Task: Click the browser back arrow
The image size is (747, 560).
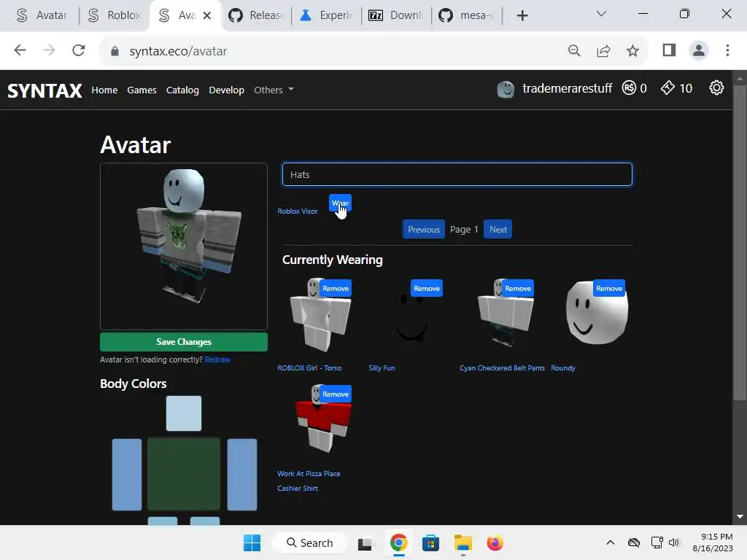Action: click(20, 50)
